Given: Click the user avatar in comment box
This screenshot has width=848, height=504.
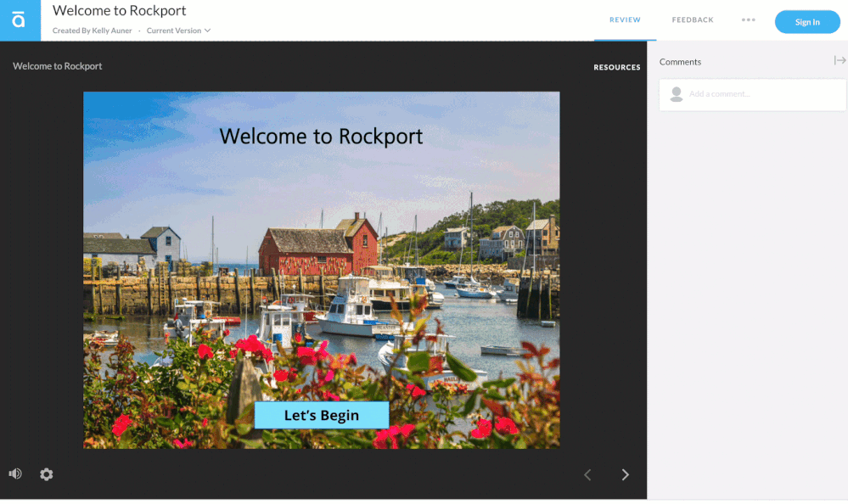Looking at the screenshot, I should click(x=677, y=94).
